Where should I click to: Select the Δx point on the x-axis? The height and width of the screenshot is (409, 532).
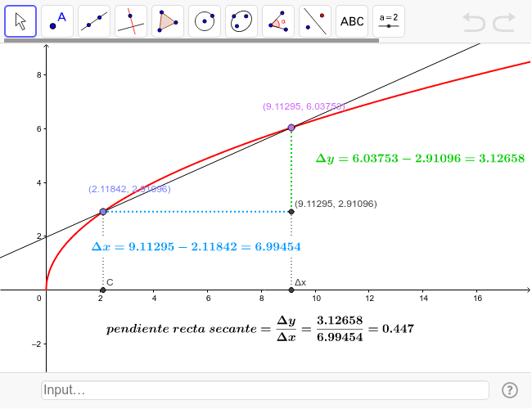(291, 290)
